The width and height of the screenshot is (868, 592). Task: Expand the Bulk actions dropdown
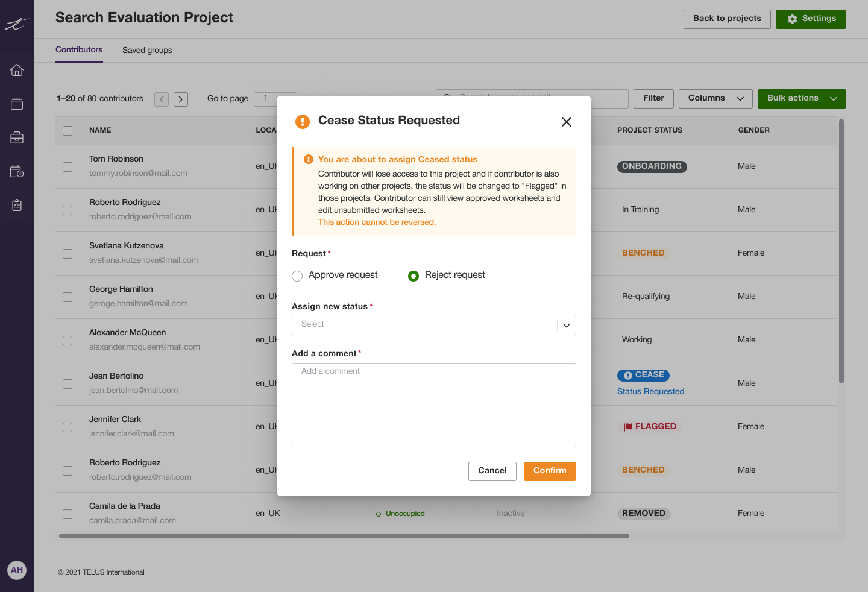click(802, 98)
